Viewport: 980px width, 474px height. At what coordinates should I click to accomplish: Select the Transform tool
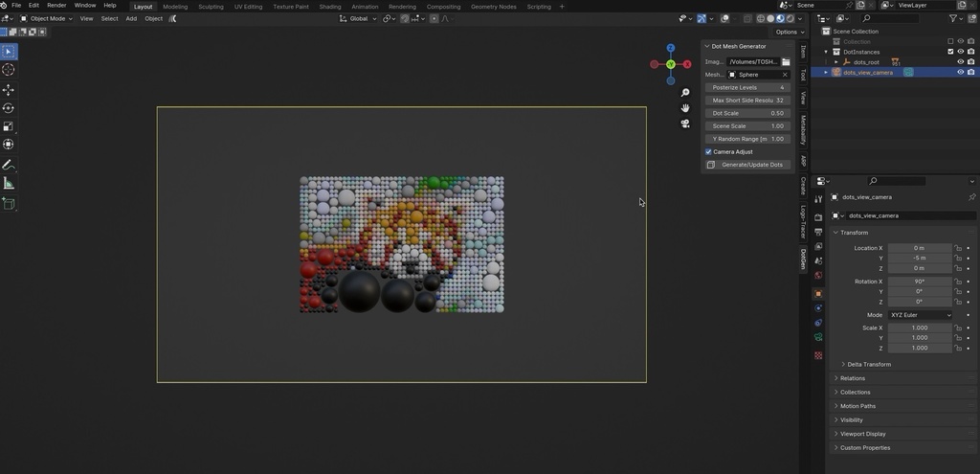click(8, 145)
